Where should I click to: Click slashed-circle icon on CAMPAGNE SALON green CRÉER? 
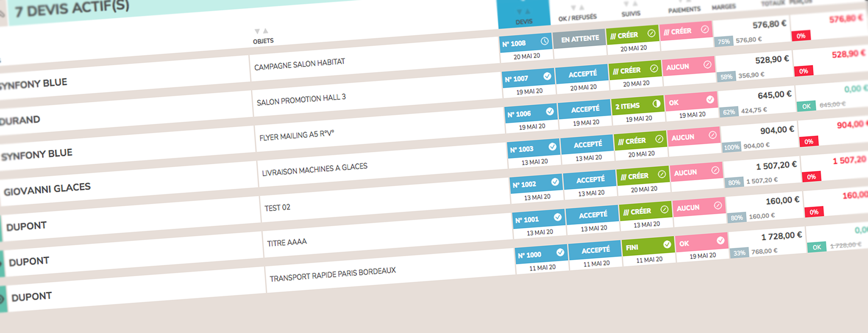point(651,33)
